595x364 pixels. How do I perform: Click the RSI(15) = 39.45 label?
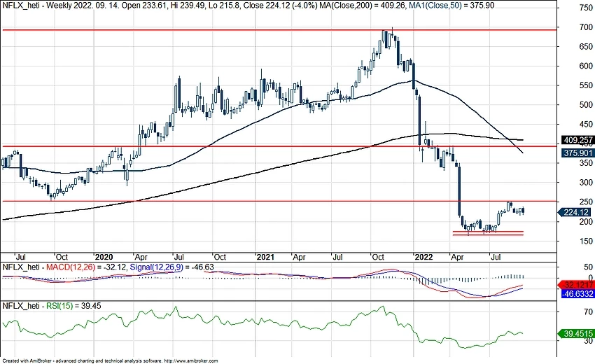[73, 306]
